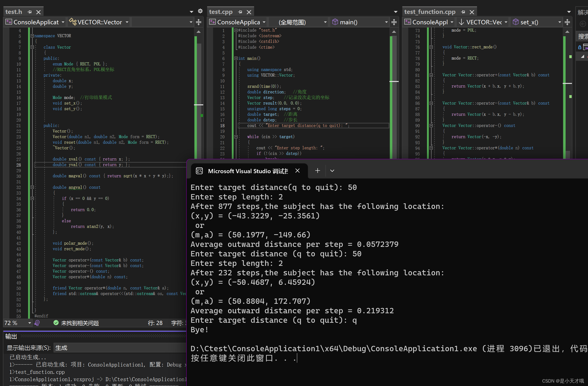Switch to the test.h tab
588x386 pixels.
[x=14, y=12]
